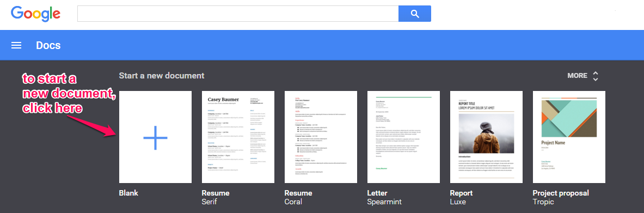Click the 'Spearmint' subtitle text
The width and height of the screenshot is (644, 213).
[384, 202]
